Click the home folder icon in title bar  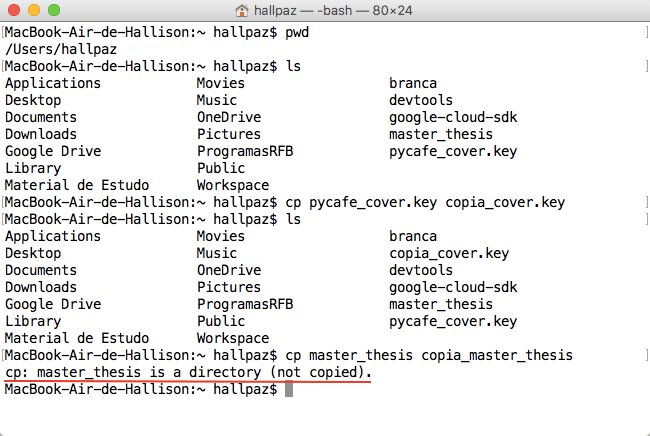[241, 10]
